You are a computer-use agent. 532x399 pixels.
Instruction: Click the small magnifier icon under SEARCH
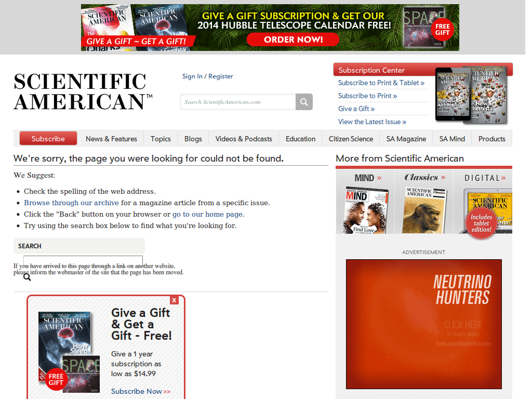click(x=27, y=277)
